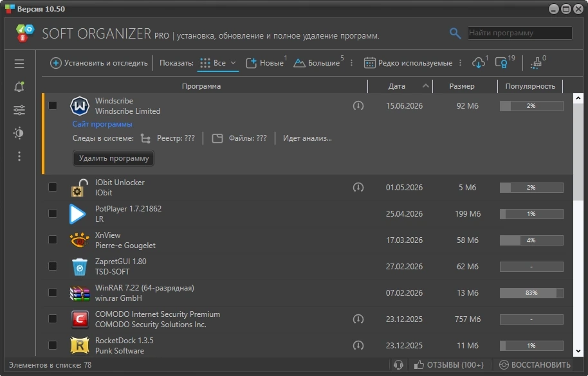
Task: Open 'Сайт программы' link
Action: pyautogui.click(x=102, y=124)
